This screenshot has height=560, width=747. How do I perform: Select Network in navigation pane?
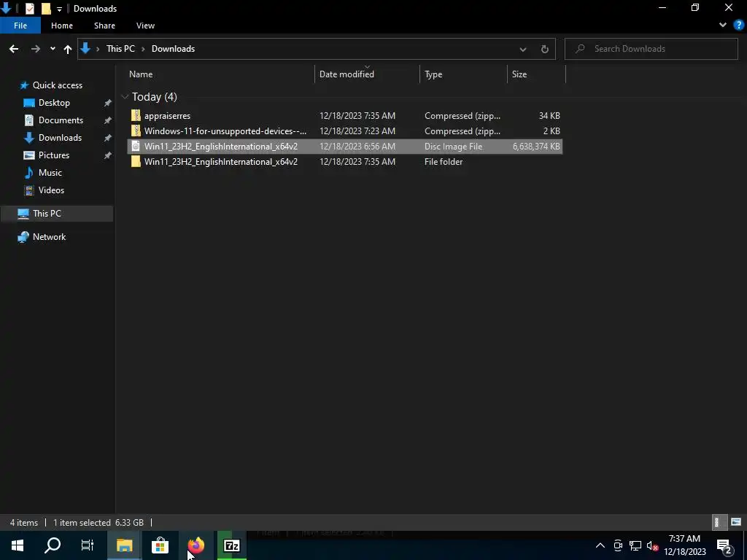pyautogui.click(x=49, y=237)
